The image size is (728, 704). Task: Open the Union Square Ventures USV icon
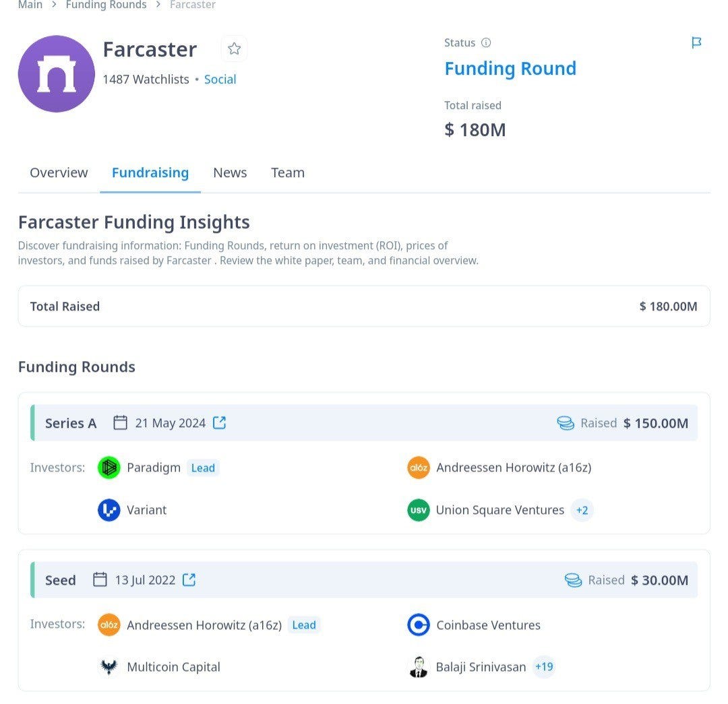tap(418, 510)
